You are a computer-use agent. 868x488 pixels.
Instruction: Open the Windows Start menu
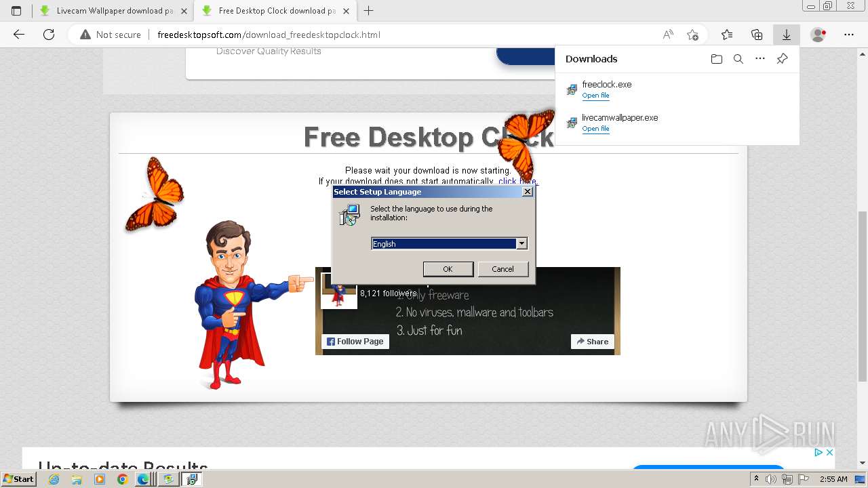click(18, 479)
